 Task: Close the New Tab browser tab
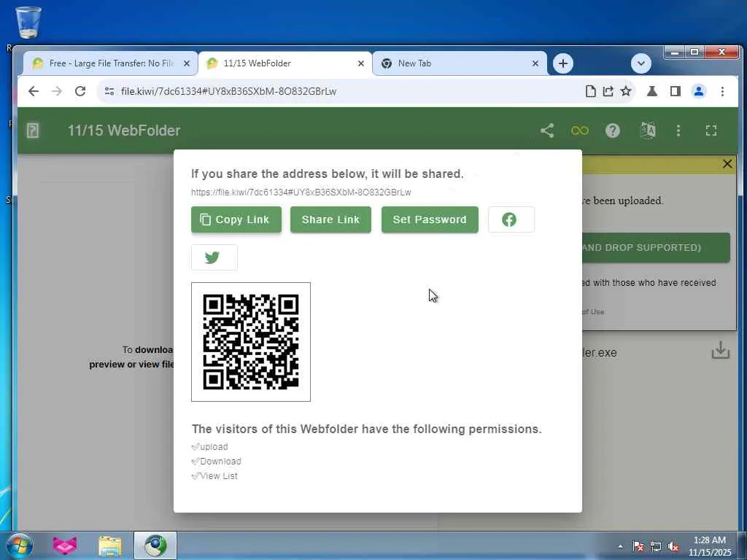click(535, 63)
